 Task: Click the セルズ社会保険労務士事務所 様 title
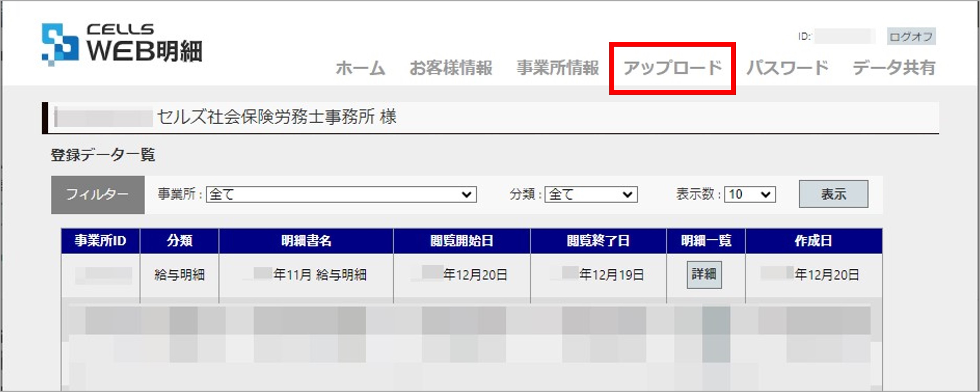(x=277, y=117)
